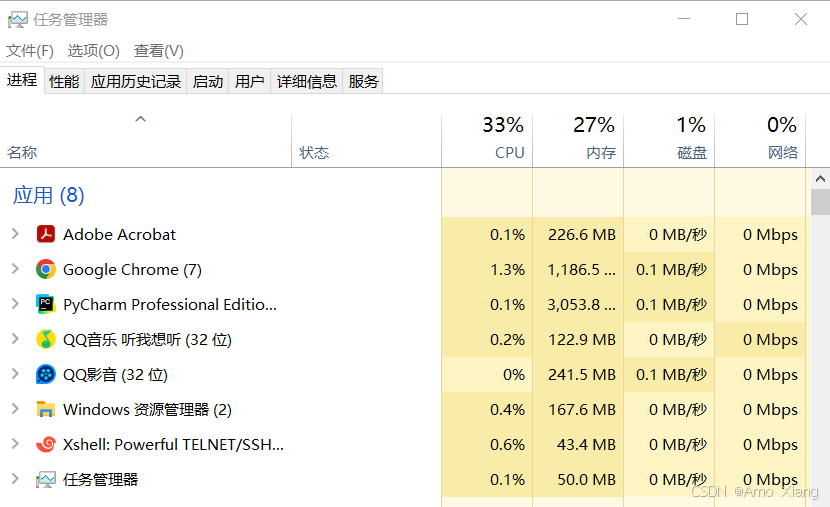Viewport: 830px width, 507px height.
Task: Click the 1,186.5 memory value for Chrome
Action: 582,269
